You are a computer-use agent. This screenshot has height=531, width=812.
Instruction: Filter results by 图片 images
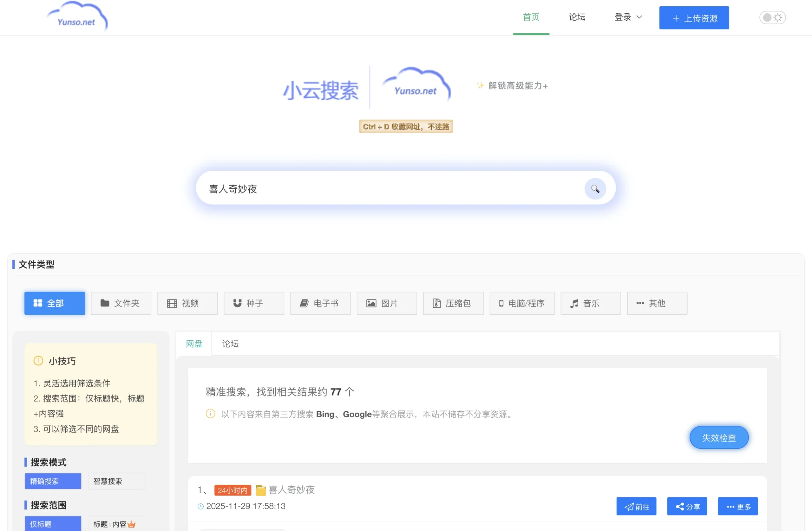click(x=387, y=303)
